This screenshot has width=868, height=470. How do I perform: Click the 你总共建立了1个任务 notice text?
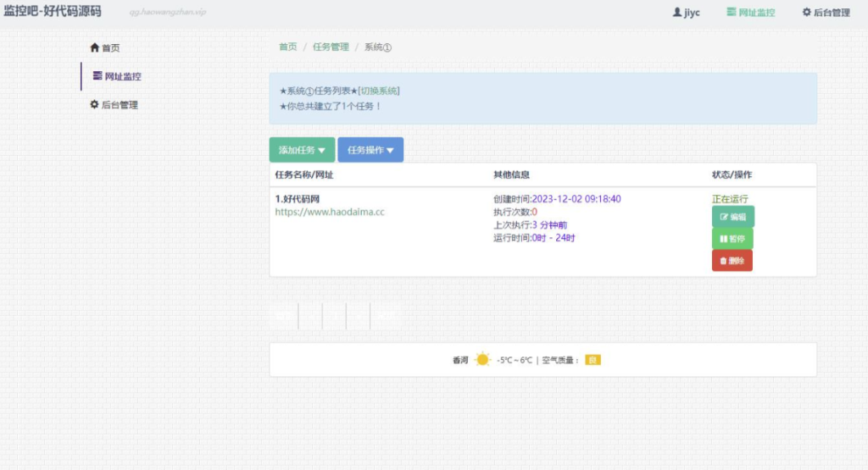tap(331, 106)
